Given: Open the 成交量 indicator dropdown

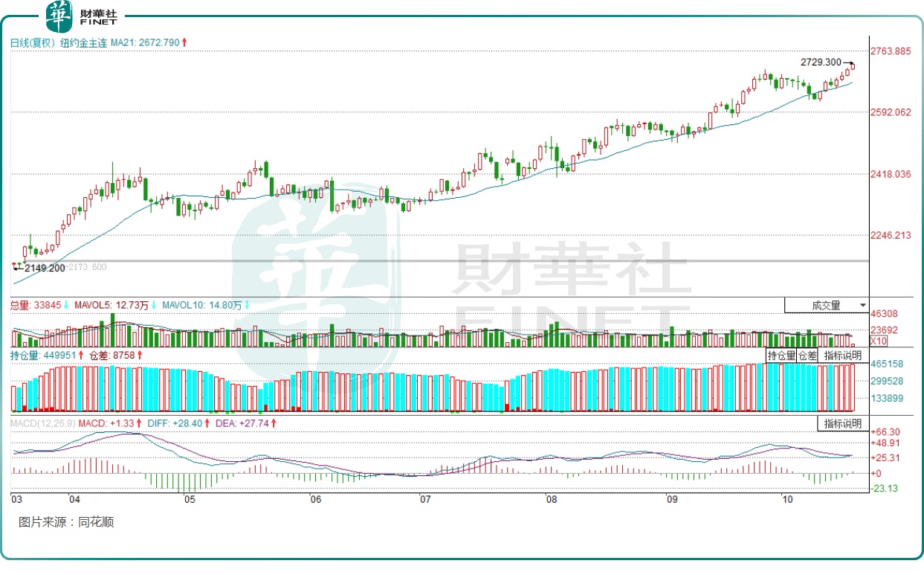Looking at the screenshot, I should point(826,305).
